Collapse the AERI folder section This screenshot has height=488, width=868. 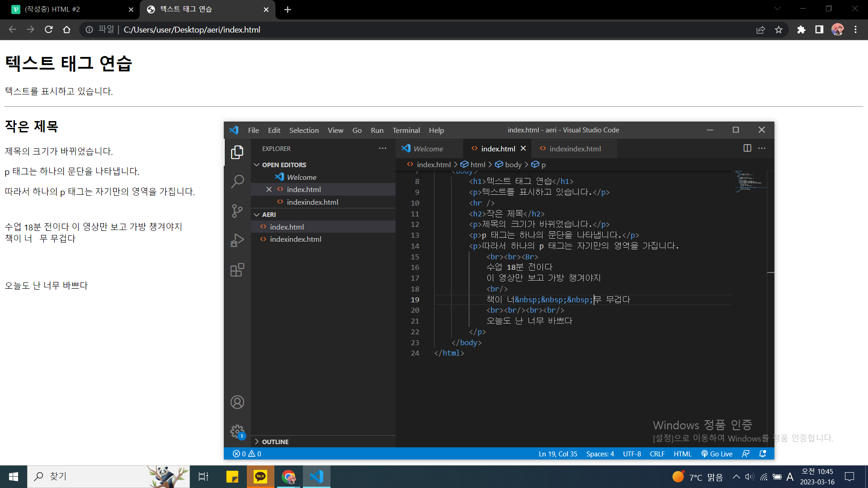point(269,215)
